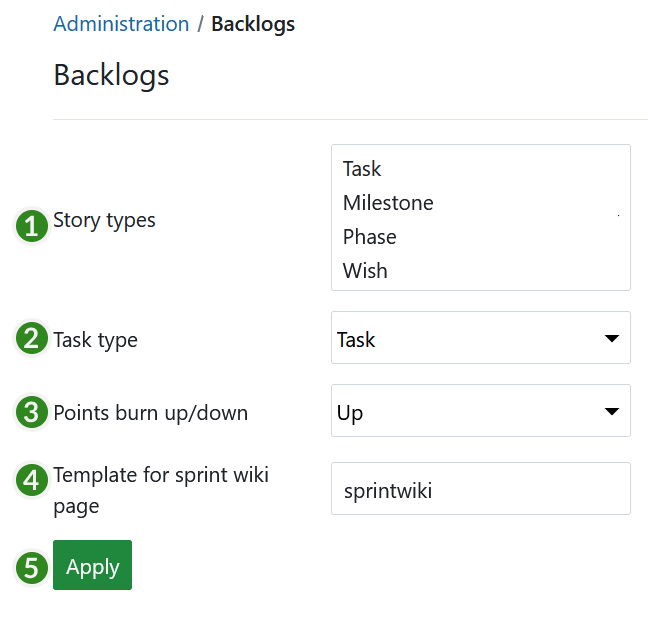Click the green number 5 badge
Image resolution: width=648 pixels, height=619 pixels.
tap(33, 567)
